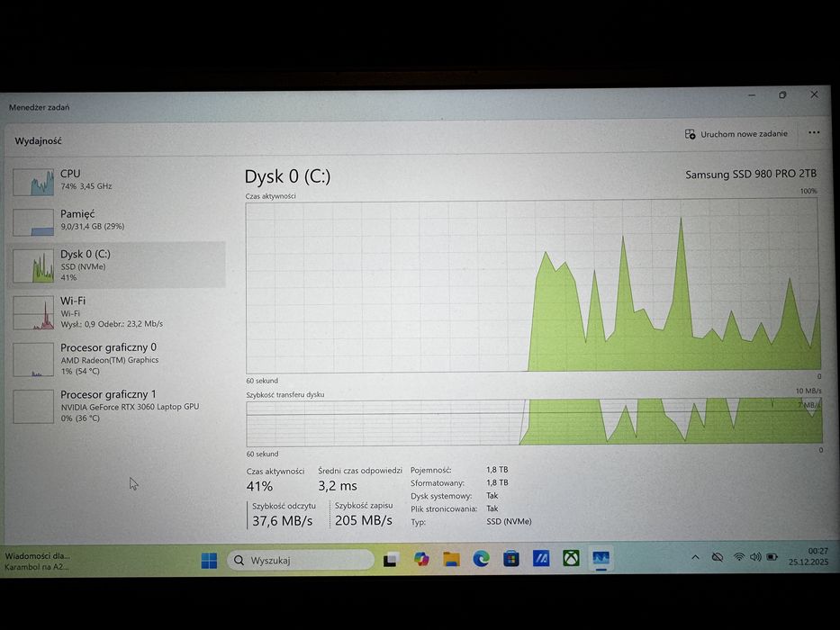Click the crossed-out cloud sync tray icon
Screen dimensions: 840x630
point(718,557)
